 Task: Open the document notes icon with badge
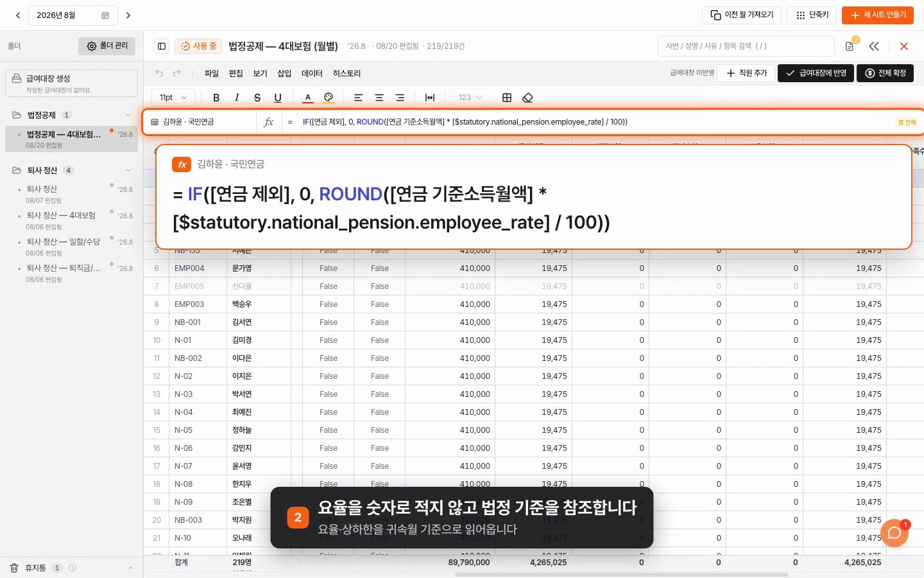(x=850, y=46)
